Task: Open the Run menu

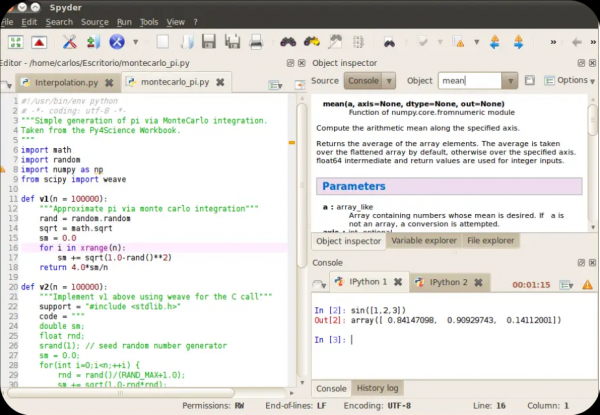Action: [124, 21]
